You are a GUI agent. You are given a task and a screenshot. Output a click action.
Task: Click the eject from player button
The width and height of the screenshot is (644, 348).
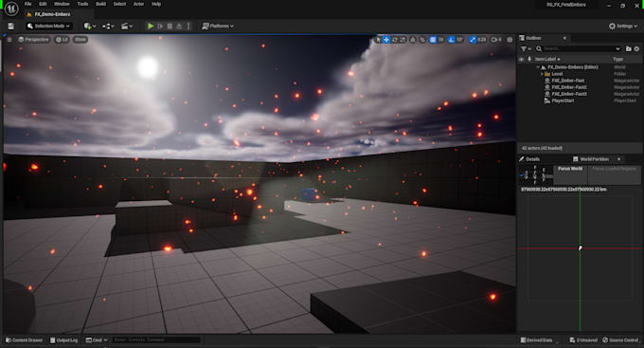click(179, 26)
